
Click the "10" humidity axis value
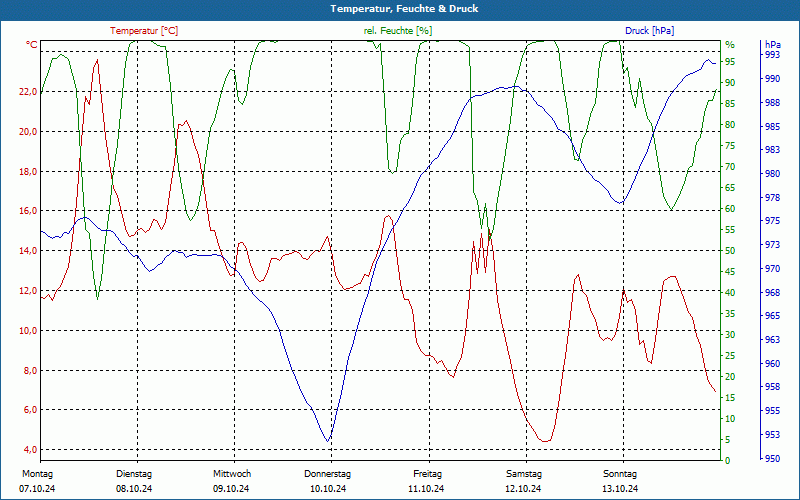pos(730,418)
